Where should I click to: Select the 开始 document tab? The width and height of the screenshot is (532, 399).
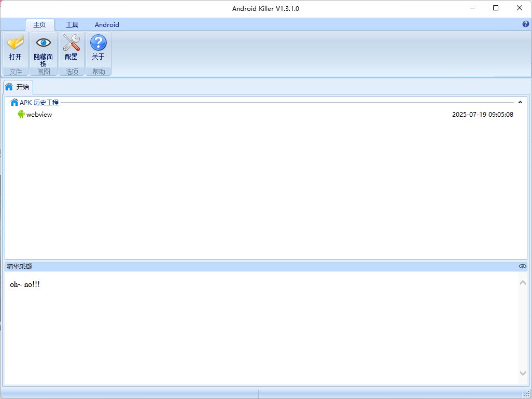pos(18,87)
